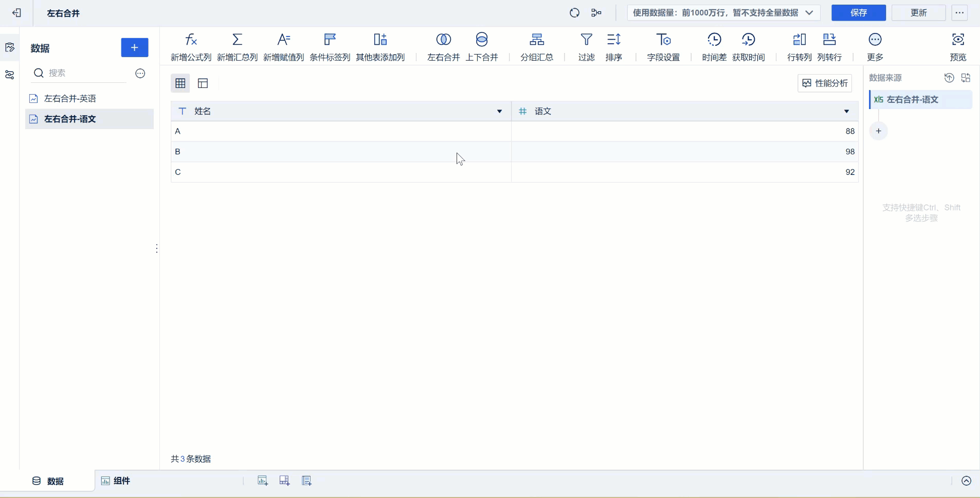Open the 姓名 column dropdown
Viewport: 980px width, 498px height.
click(498, 111)
